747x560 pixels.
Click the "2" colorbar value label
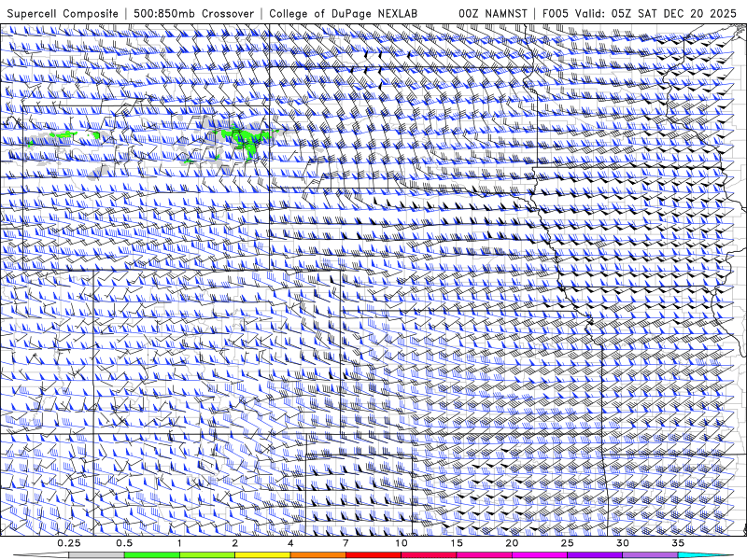pos(235,543)
